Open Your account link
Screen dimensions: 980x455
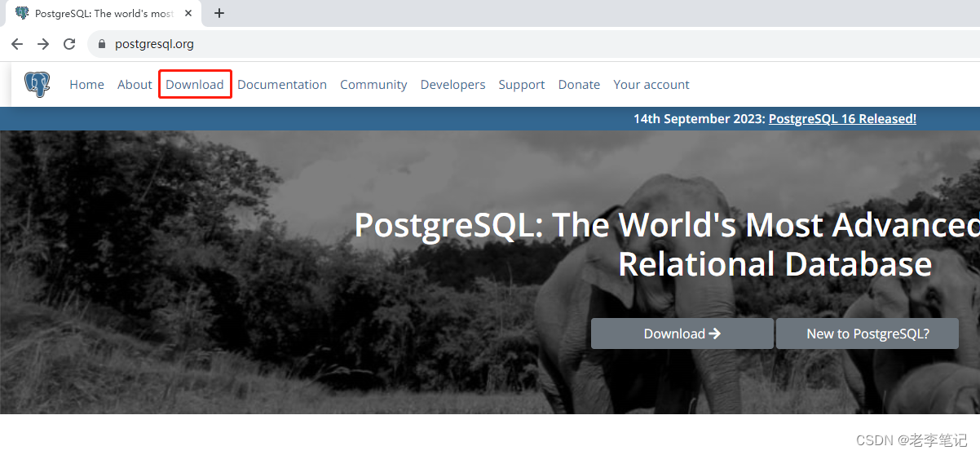651,85
